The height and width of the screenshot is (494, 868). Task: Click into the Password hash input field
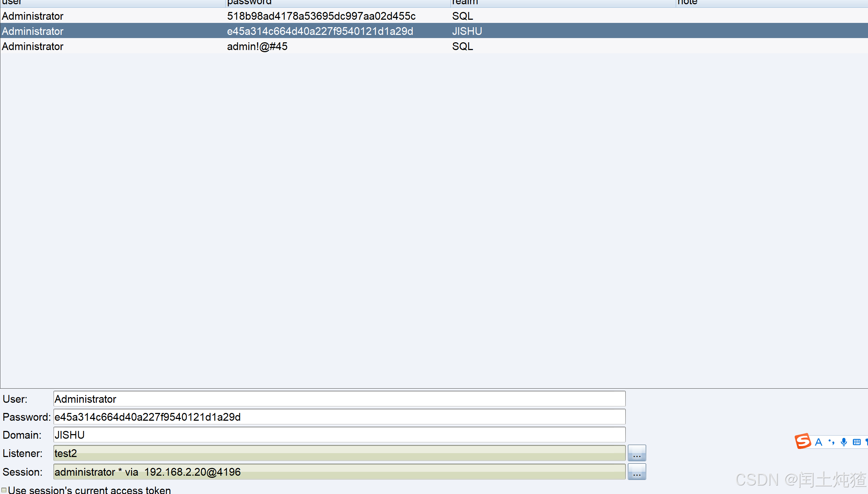pos(339,417)
